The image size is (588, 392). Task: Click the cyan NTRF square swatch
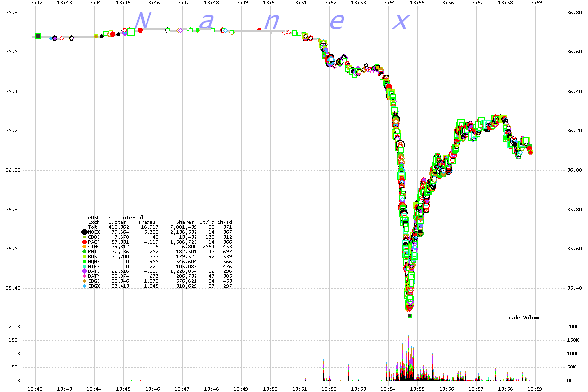84,266
